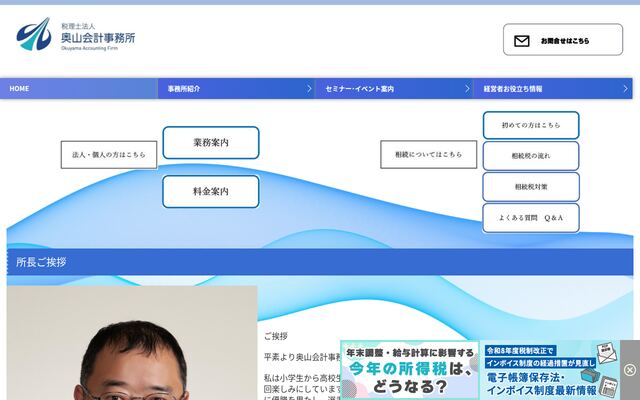The height and width of the screenshot is (400, 640).
Task: Open the 電子帳簿保存法・インボイス制度 banner
Action: [550, 370]
